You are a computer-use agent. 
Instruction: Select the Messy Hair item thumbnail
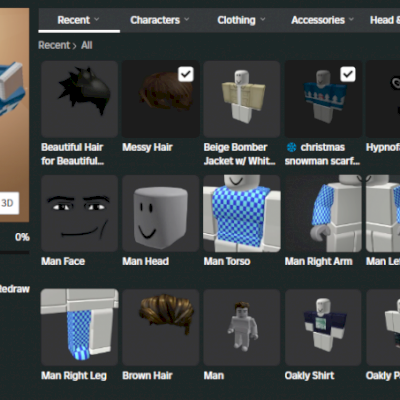[161, 99]
